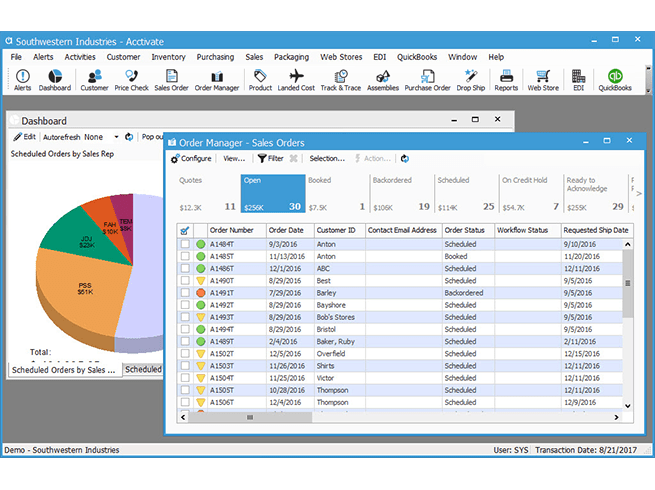Click the Configure button

191,159
